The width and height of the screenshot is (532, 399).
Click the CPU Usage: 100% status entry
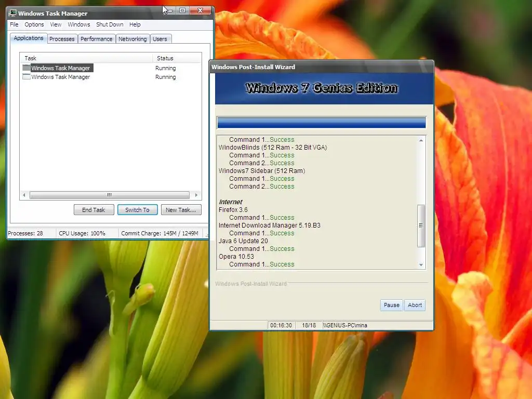[x=82, y=233]
